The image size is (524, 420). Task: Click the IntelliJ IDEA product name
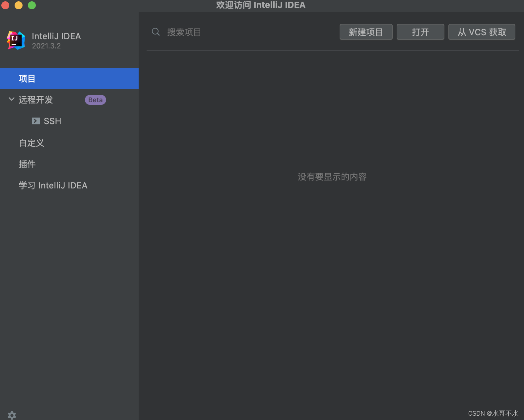click(x=56, y=36)
